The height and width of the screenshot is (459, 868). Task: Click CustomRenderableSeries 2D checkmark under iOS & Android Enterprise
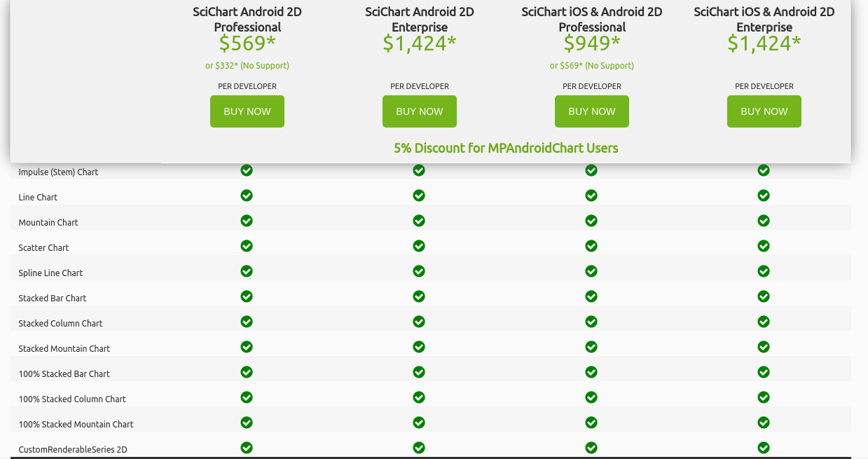764,448
